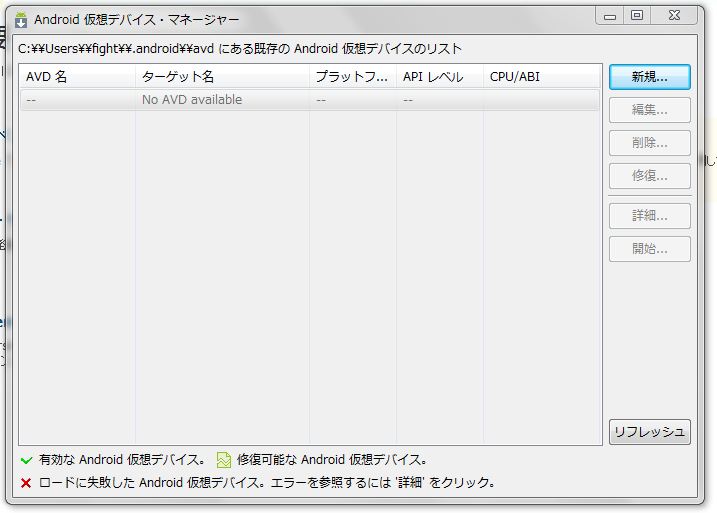
Task: Click the 新規... button to create an AVD
Action: click(649, 77)
